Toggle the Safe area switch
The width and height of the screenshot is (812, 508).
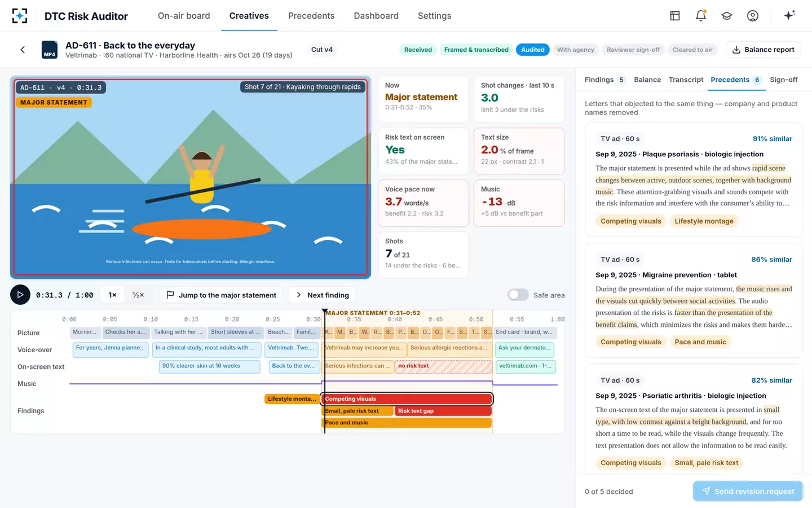518,295
